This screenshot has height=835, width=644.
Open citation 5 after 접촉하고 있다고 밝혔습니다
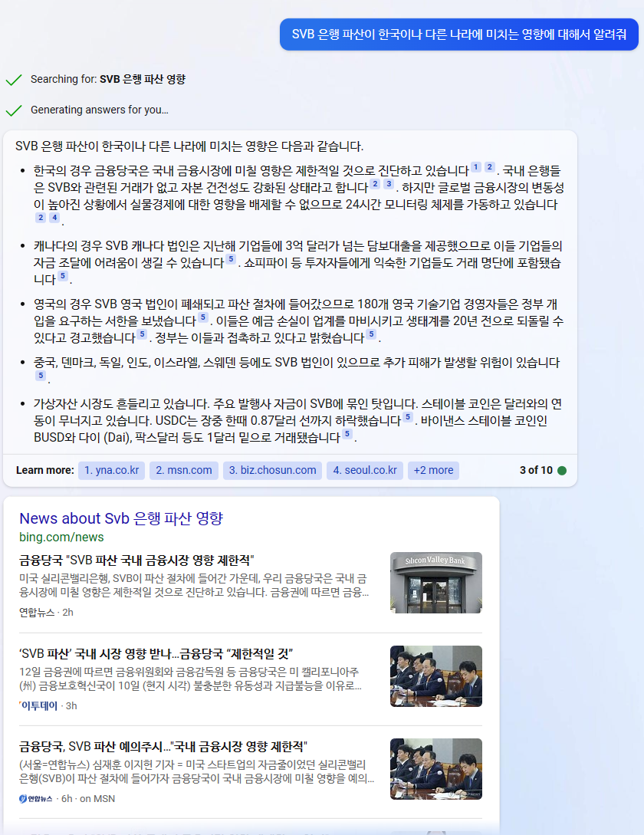371,334
